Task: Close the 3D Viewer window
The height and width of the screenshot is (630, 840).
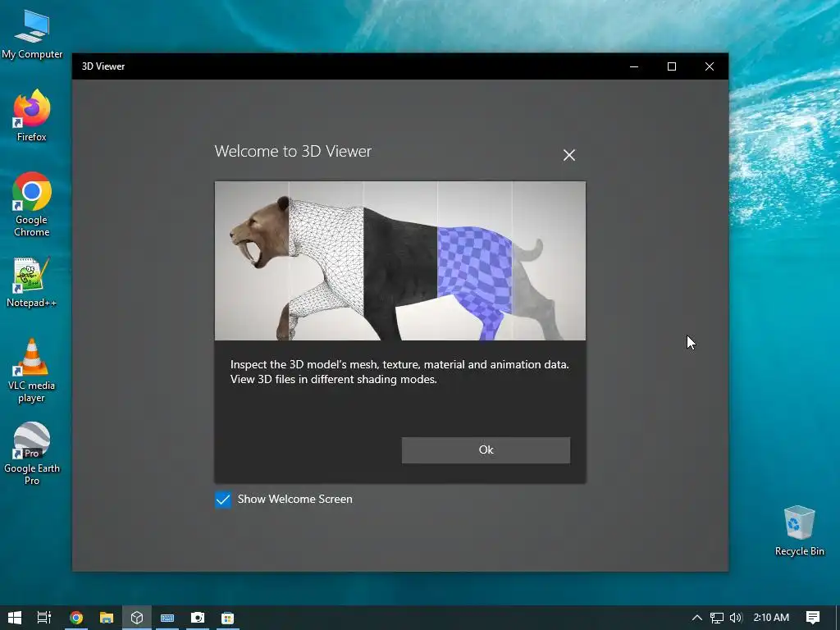Action: [710, 66]
